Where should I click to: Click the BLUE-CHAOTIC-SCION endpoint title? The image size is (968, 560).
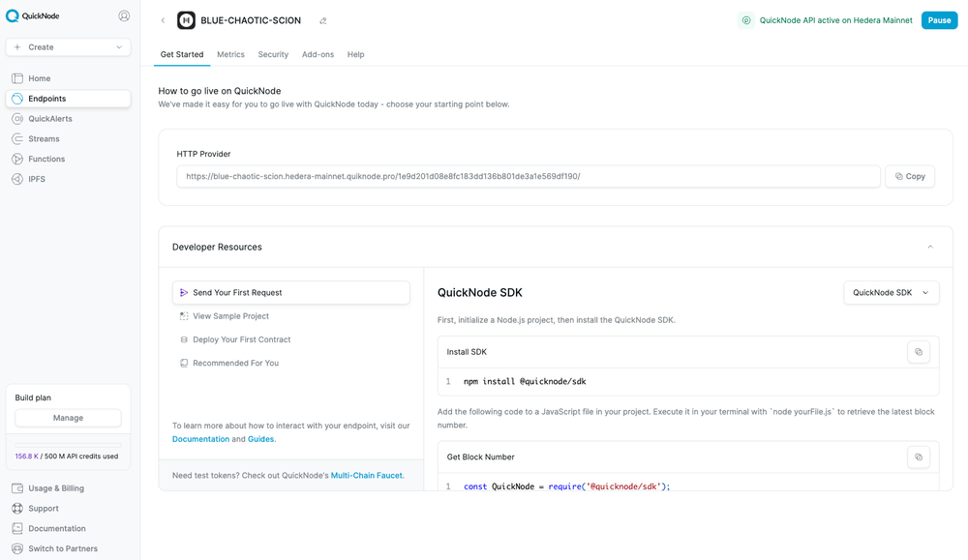click(251, 20)
